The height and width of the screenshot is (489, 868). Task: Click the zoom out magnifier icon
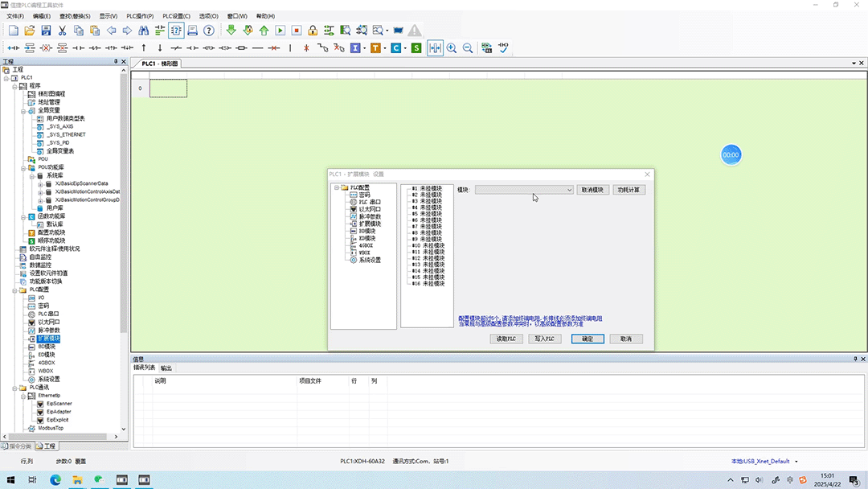point(468,48)
